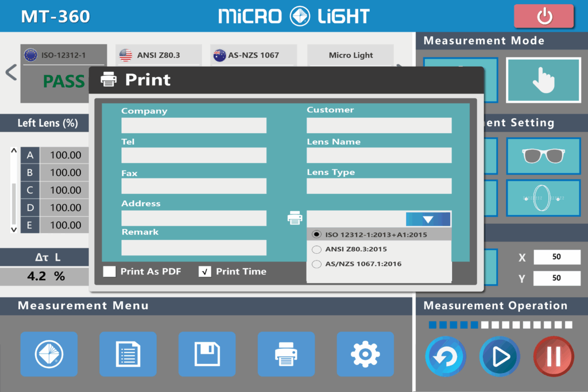Open the report document icon in Measurement Menu
The image size is (588, 392).
pos(128,354)
